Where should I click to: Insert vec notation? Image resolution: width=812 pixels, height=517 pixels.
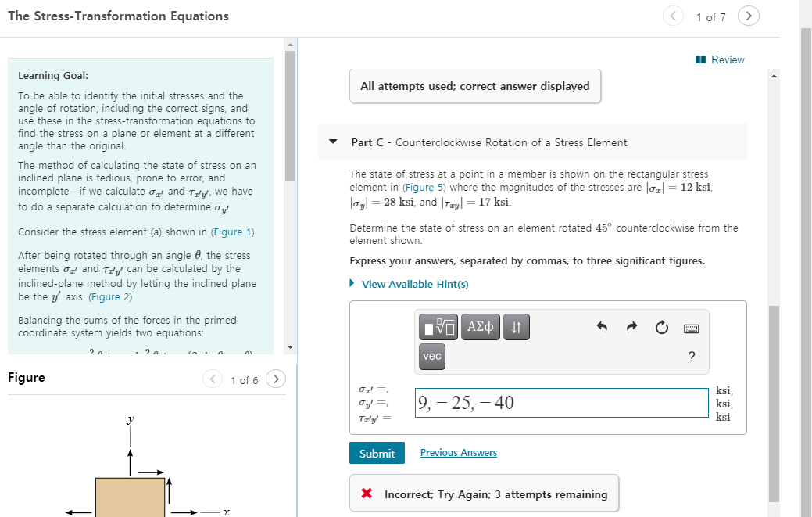pyautogui.click(x=431, y=357)
